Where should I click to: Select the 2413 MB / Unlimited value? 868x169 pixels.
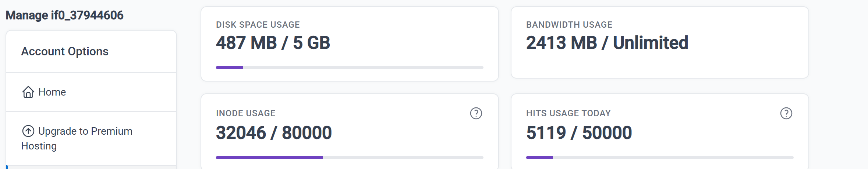tap(607, 43)
